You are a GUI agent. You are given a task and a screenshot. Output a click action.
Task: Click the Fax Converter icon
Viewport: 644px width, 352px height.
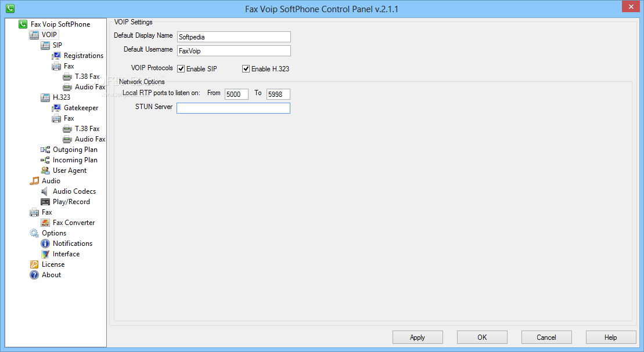(x=45, y=223)
